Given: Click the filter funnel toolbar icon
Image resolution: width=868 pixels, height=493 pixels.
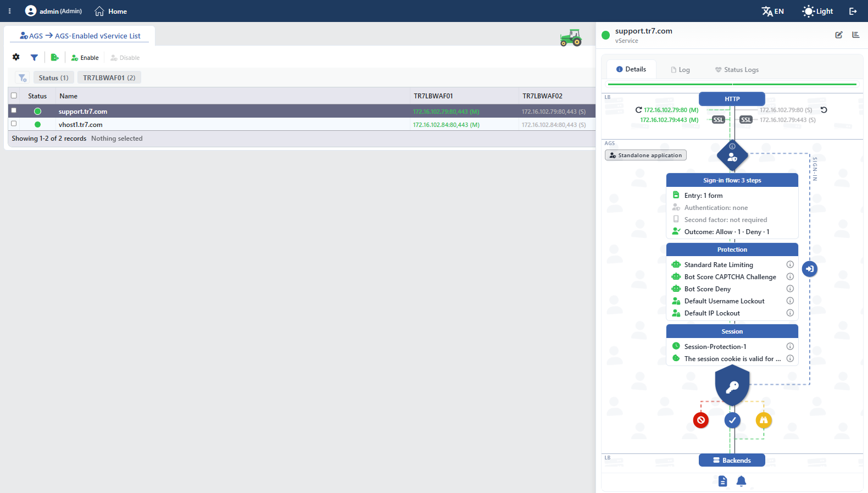Looking at the screenshot, I should (x=34, y=57).
